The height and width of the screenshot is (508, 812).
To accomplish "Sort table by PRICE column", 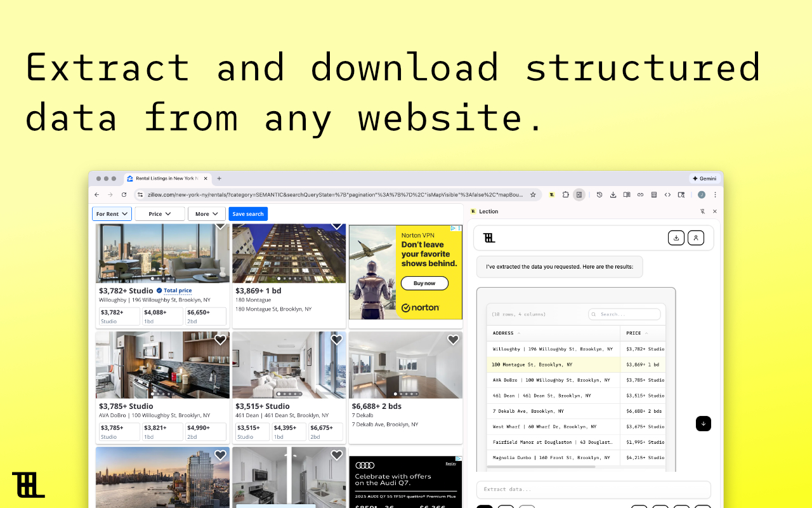I will [x=637, y=333].
